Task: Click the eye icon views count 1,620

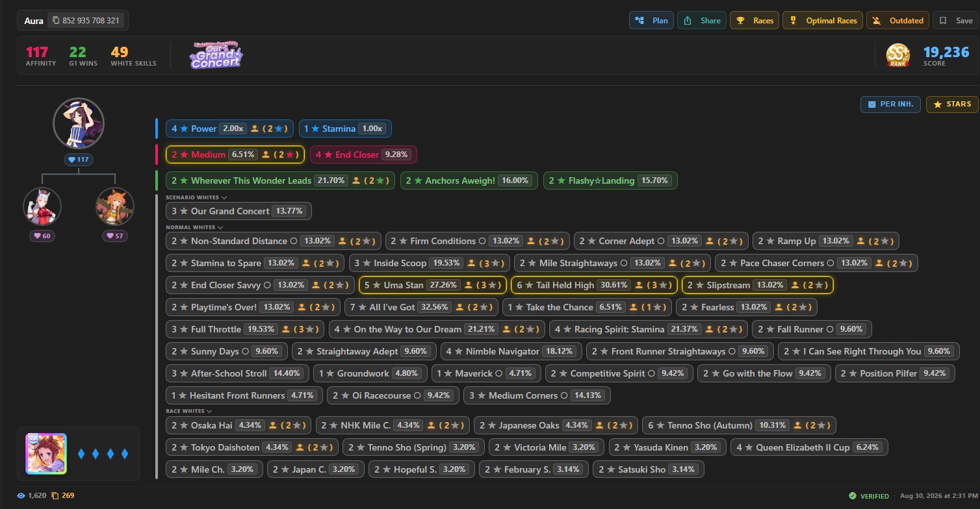Action: click(x=32, y=495)
